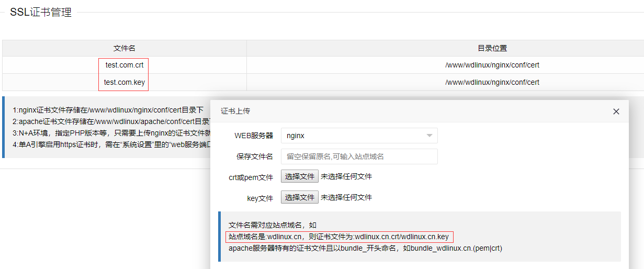Click the SSL证书管理 page heading
Viewport: 644px width, 269px height.
(x=41, y=13)
